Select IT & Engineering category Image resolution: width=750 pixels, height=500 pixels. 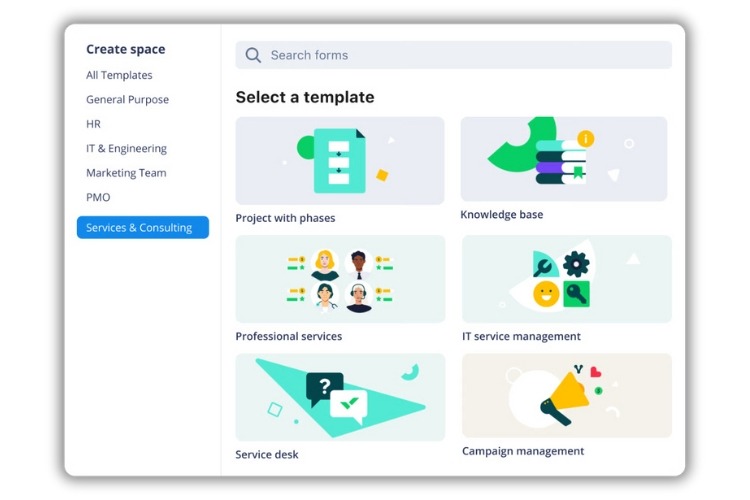126,149
